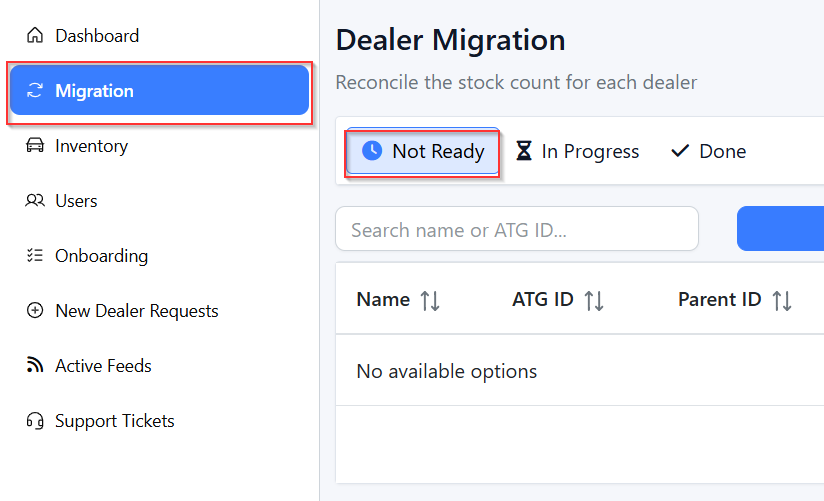The image size is (824, 501).
Task: Click the blue button beside search
Action: pos(780,229)
